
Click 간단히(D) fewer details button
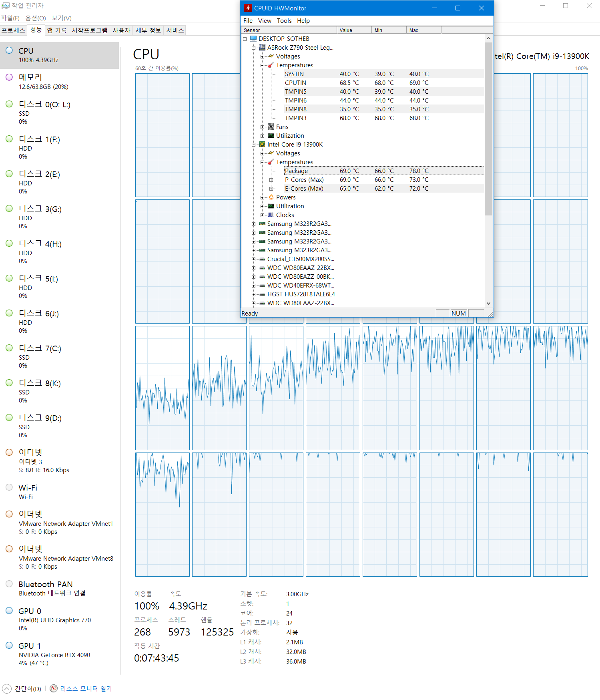tap(28, 688)
